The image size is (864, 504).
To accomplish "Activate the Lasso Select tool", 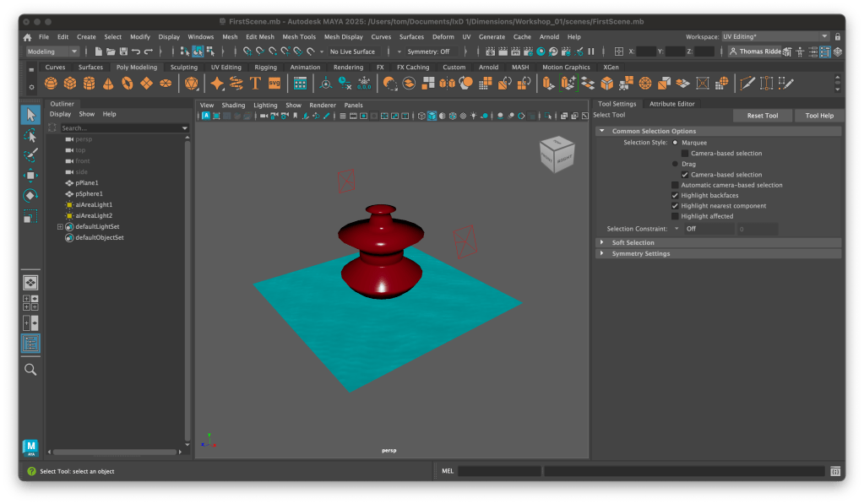I will tap(30, 135).
